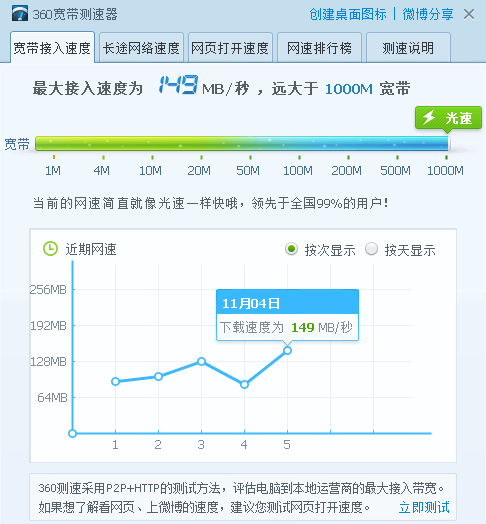Click the 1000M marker on the speed scale
Viewport: 486px width, 524px height.
click(446, 171)
